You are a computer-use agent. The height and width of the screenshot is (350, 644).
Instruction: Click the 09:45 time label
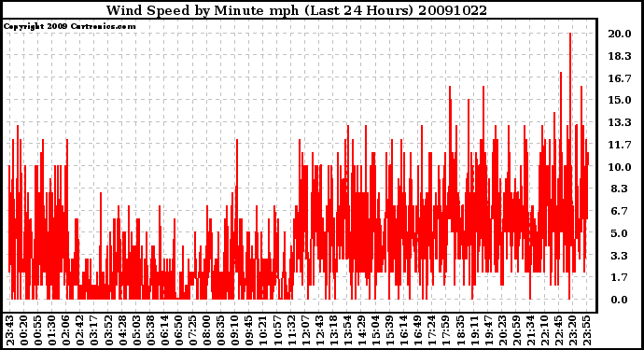(248, 330)
